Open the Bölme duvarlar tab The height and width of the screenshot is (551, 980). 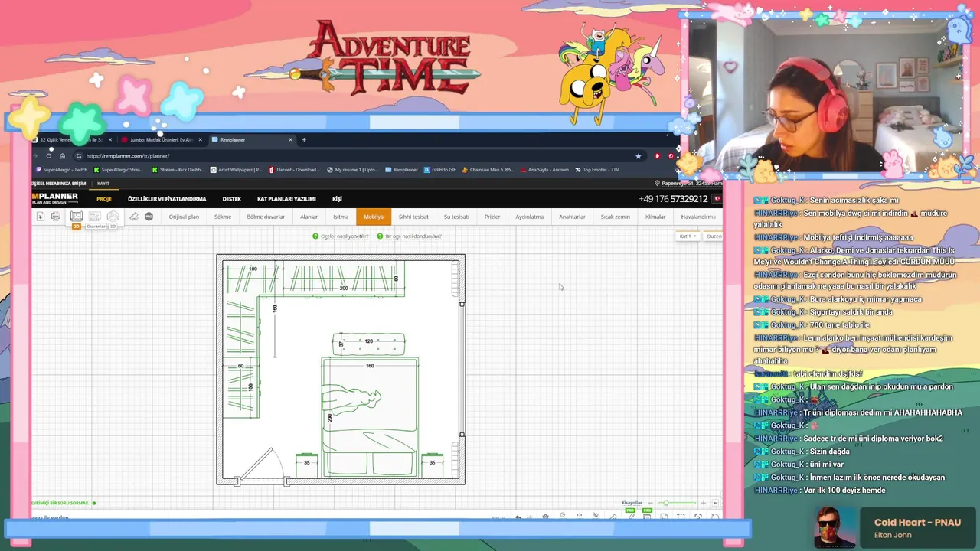pos(266,217)
